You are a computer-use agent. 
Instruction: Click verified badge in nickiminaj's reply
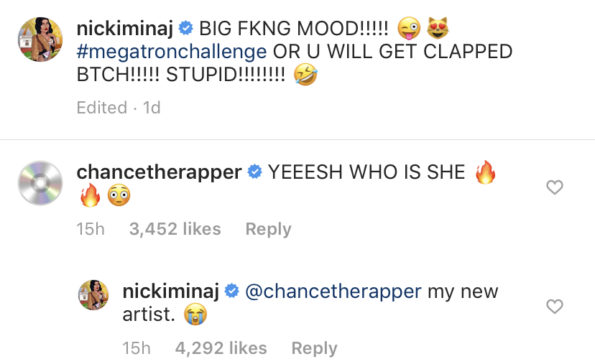coord(232,291)
